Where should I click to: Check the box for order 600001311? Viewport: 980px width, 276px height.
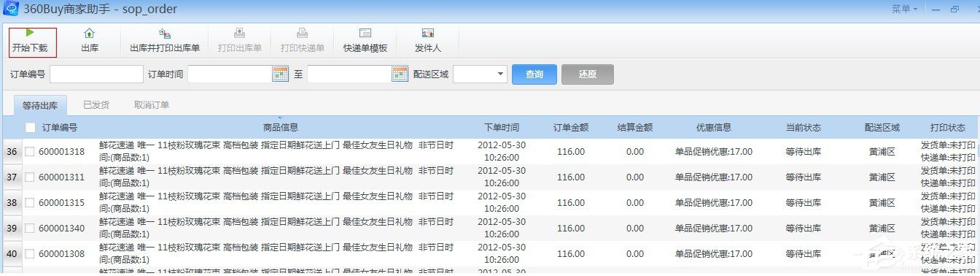tap(29, 177)
